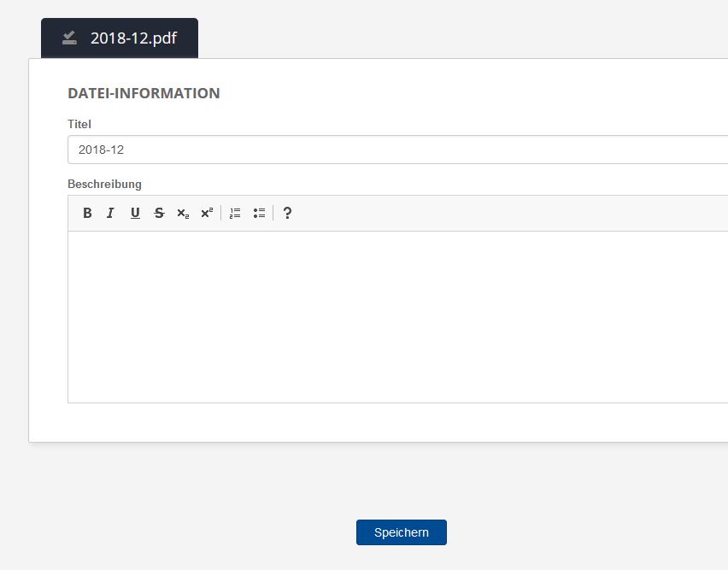Toggle strikethrough text formatting
The height and width of the screenshot is (570, 728).
pos(159,214)
